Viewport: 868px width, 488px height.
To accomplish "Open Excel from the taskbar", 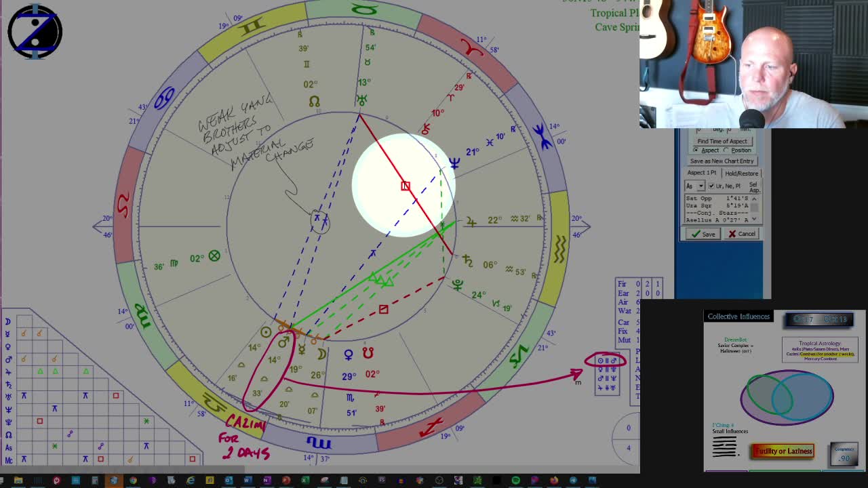I will (x=305, y=481).
